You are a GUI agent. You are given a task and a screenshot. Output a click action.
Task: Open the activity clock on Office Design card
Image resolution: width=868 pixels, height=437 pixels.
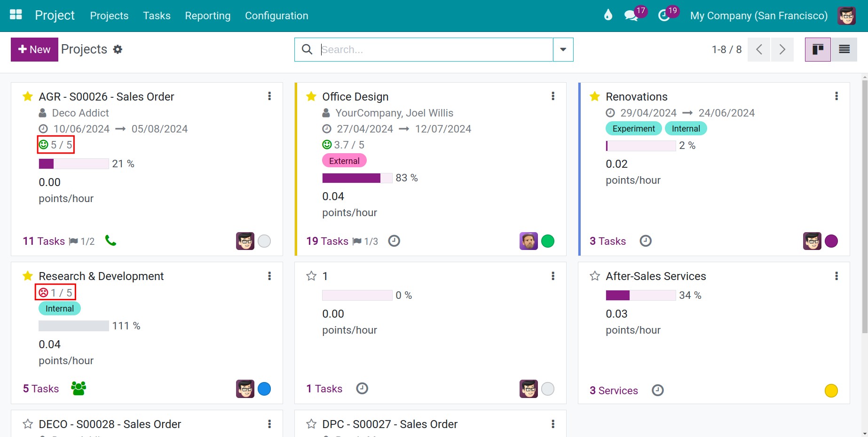(394, 241)
